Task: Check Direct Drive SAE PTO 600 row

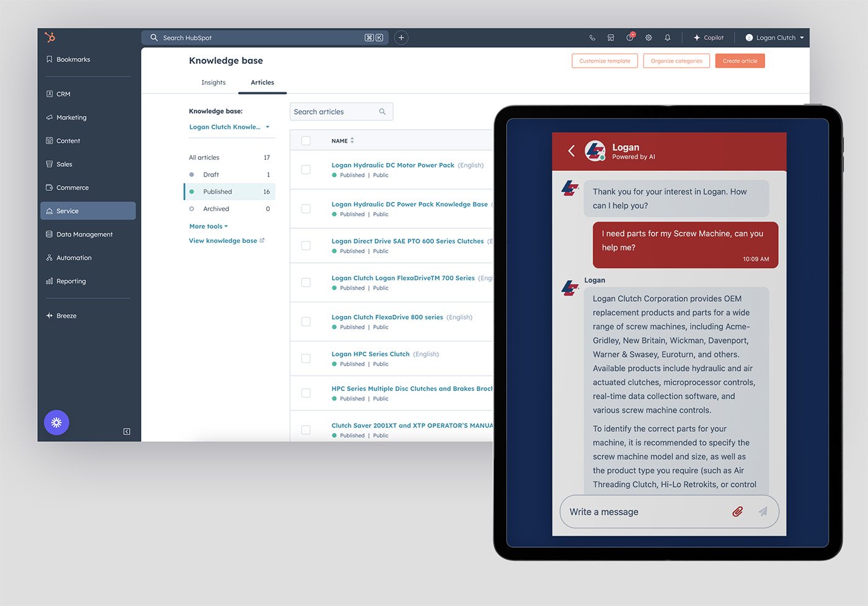Action: click(306, 245)
